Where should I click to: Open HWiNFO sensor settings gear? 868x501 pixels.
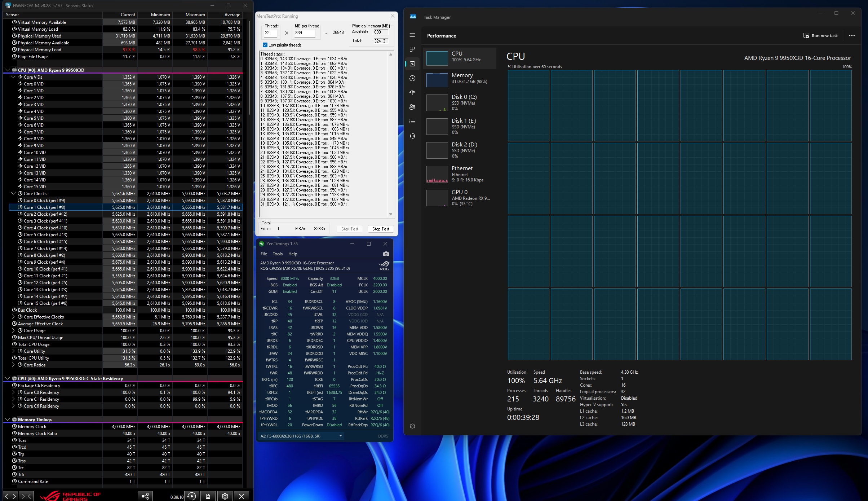pyautogui.click(x=225, y=496)
